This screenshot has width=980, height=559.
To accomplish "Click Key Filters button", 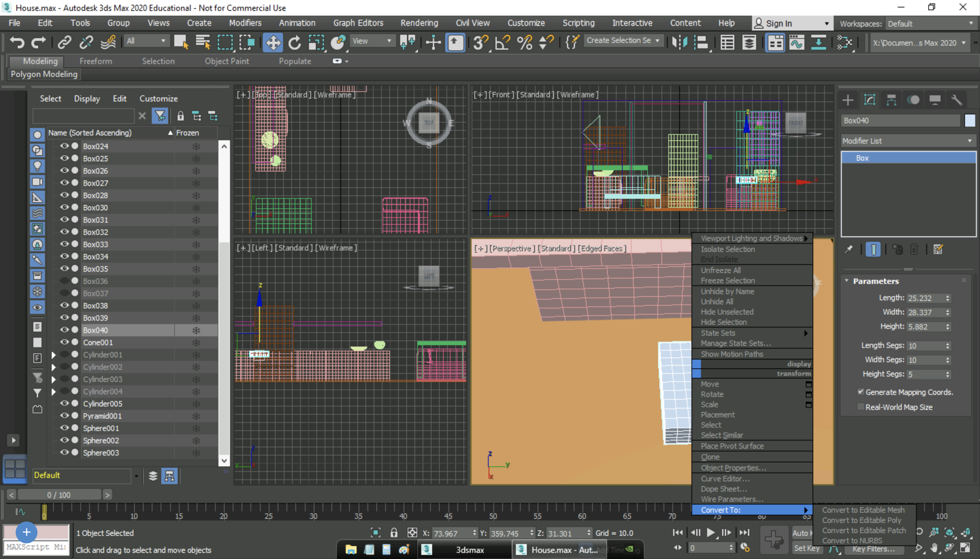I will (873, 549).
